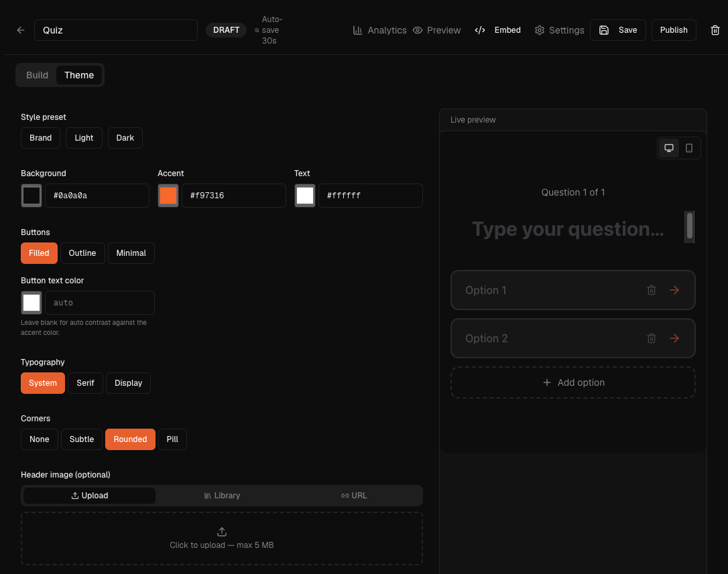728x574 pixels.
Task: Choose Display typography
Action: [128, 383]
